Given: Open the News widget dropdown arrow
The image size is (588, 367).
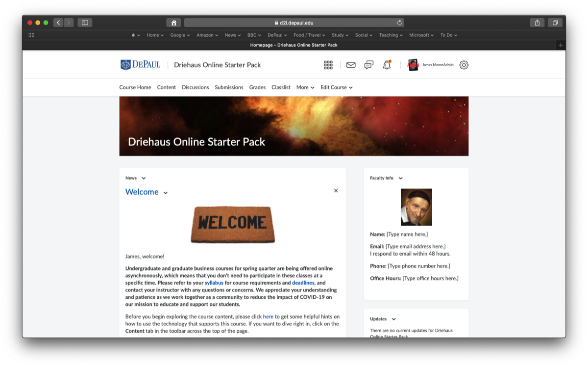Looking at the screenshot, I should click(144, 178).
